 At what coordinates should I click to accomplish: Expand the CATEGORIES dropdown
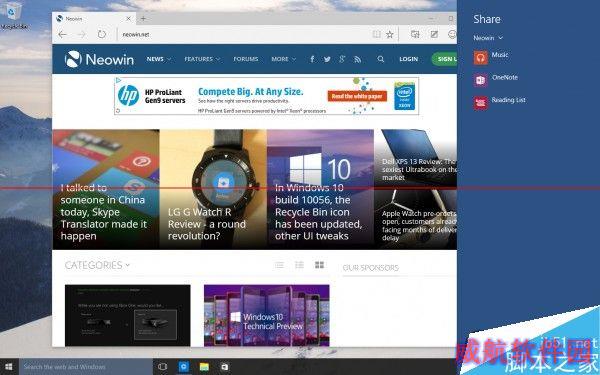coord(97,265)
